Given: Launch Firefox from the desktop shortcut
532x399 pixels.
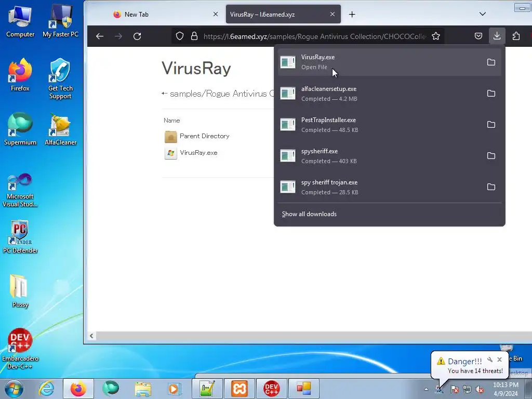Looking at the screenshot, I should 20,75.
